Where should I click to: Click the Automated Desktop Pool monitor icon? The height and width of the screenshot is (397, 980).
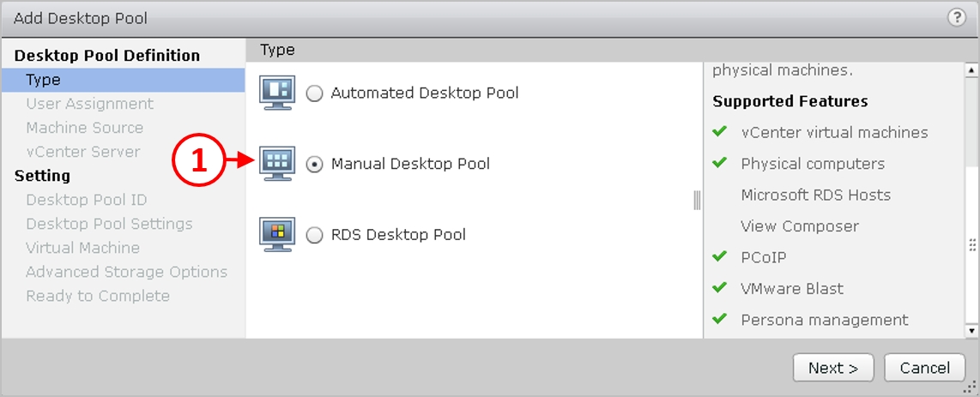[x=277, y=93]
